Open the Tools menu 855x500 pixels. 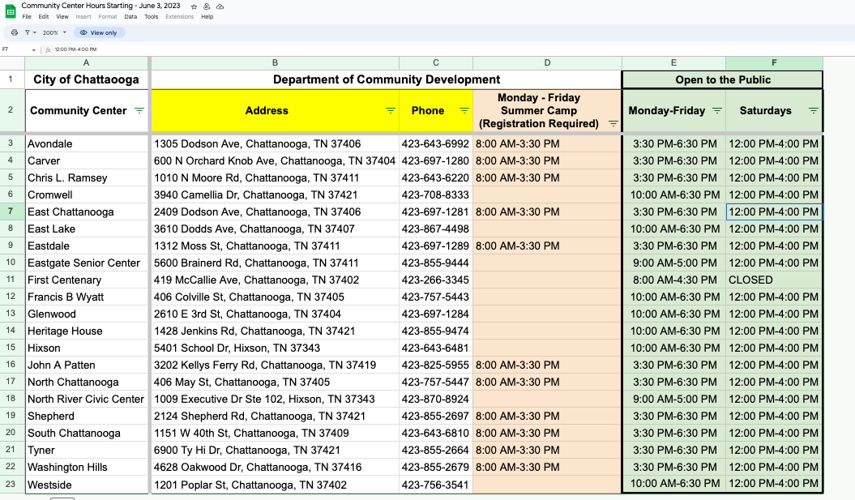click(x=151, y=17)
